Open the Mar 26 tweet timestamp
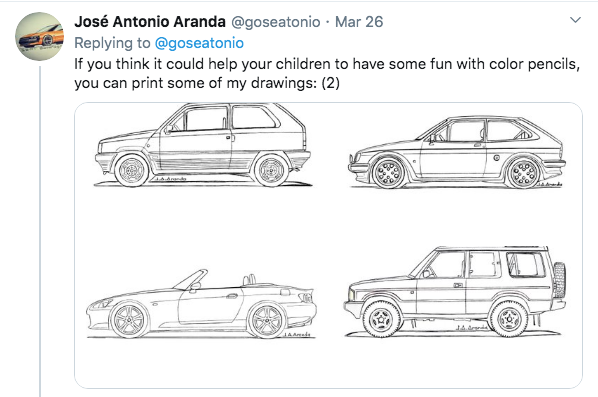598x397 pixels. pyautogui.click(x=359, y=22)
